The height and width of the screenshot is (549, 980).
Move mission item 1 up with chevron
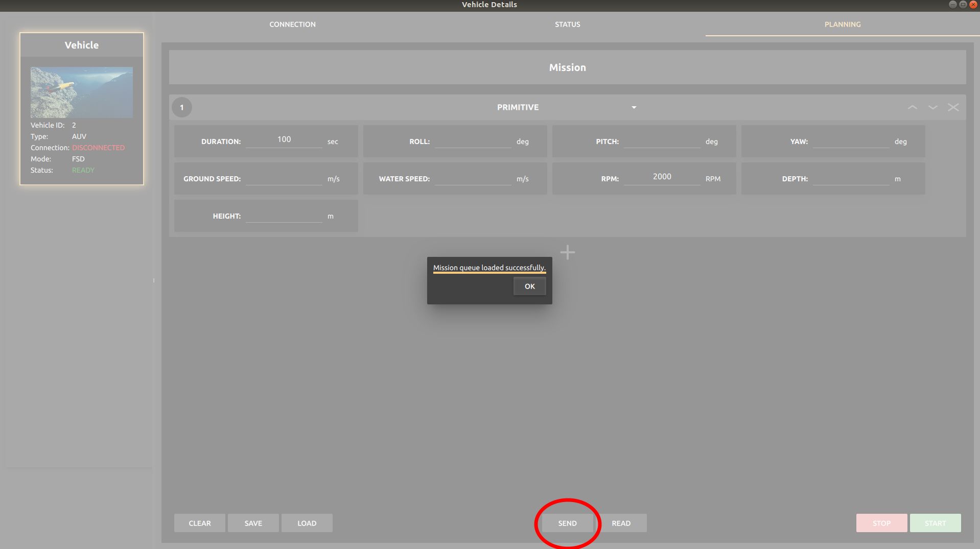[912, 107]
